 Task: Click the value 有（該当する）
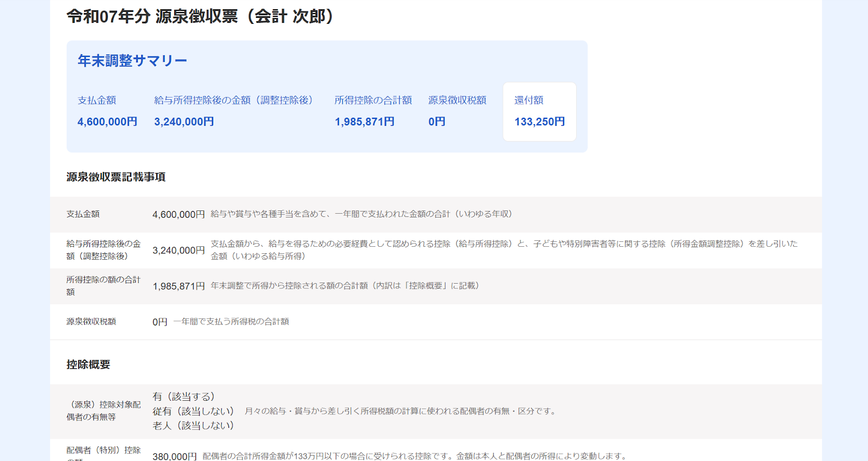(186, 396)
